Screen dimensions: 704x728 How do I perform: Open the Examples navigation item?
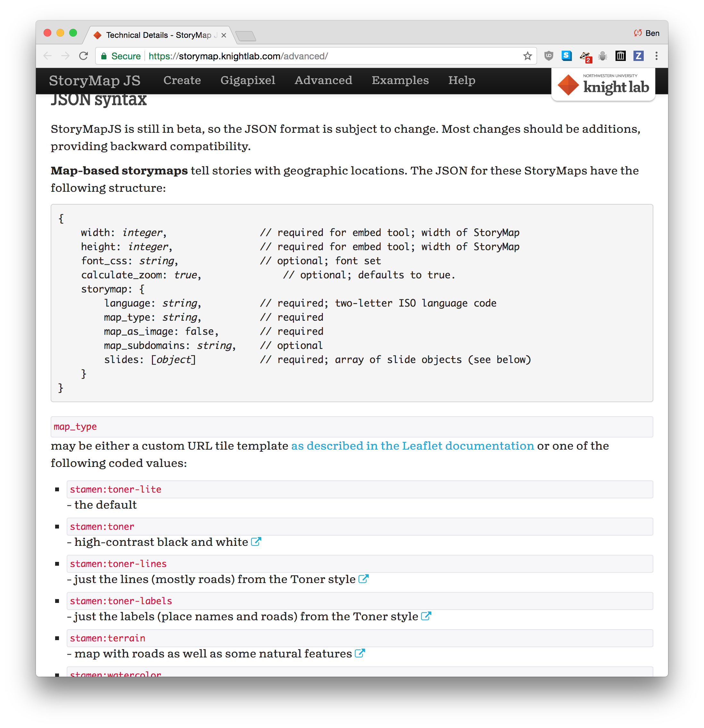point(400,80)
